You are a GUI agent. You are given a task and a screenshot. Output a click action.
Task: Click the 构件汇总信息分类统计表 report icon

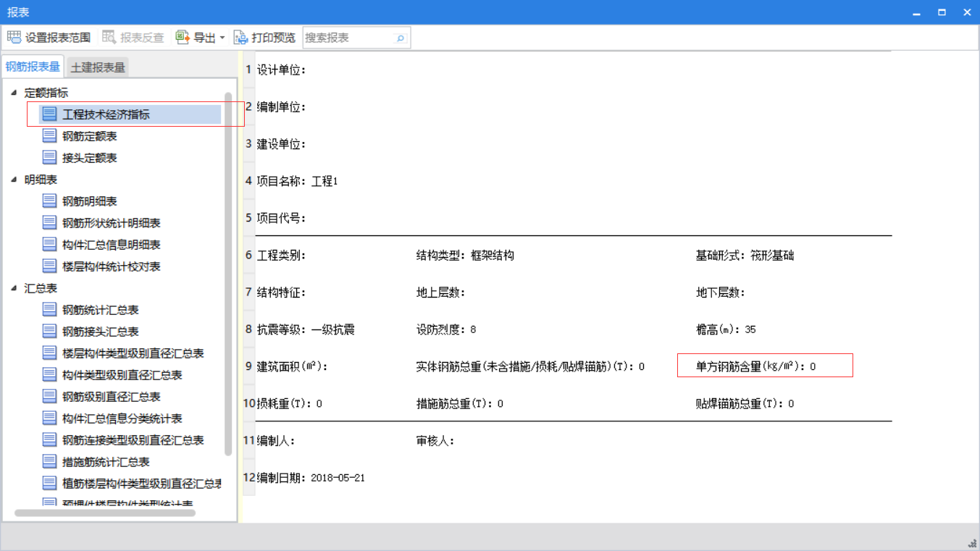49,418
